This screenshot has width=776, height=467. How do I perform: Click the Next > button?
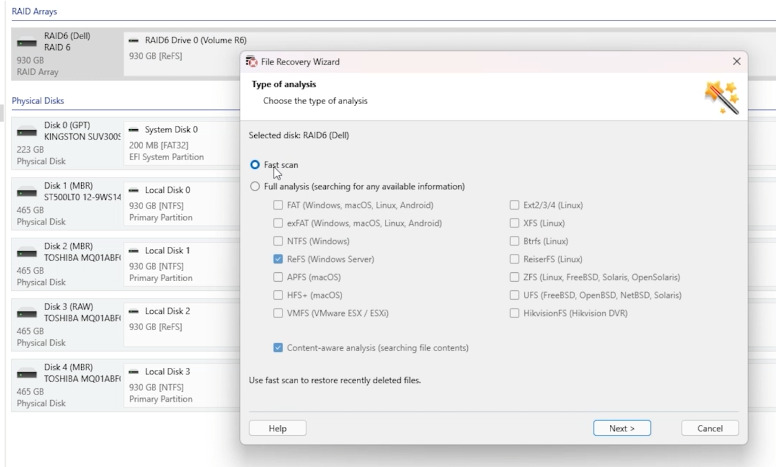(x=622, y=428)
